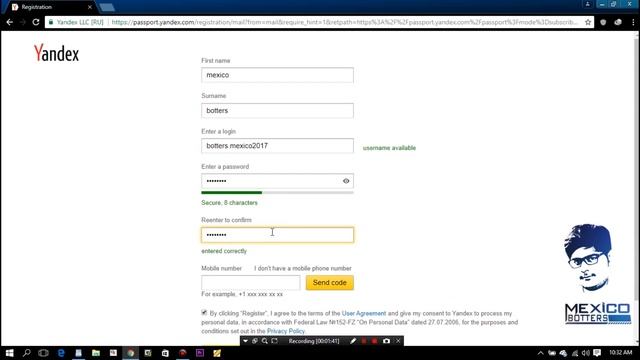
Task: Open a new tab next to Registration
Action: (x=107, y=7)
